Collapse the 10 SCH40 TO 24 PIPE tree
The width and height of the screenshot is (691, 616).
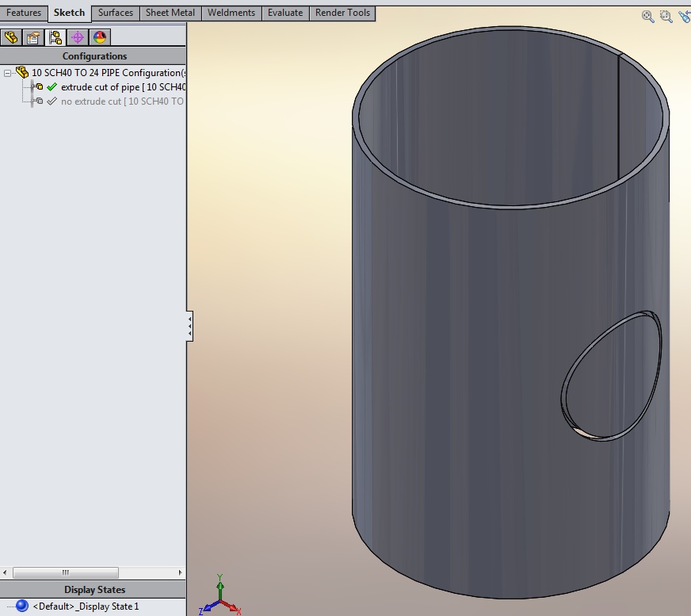pos(7,73)
